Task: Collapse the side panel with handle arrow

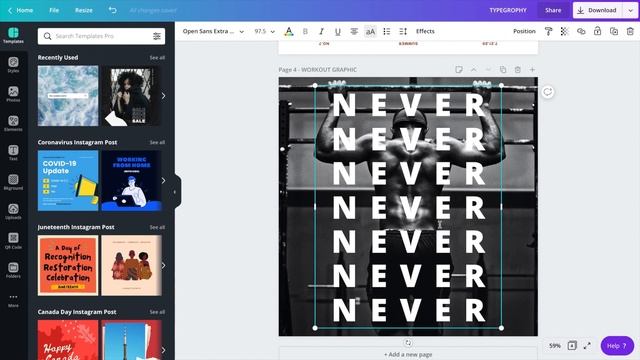Action: pyautogui.click(x=176, y=192)
